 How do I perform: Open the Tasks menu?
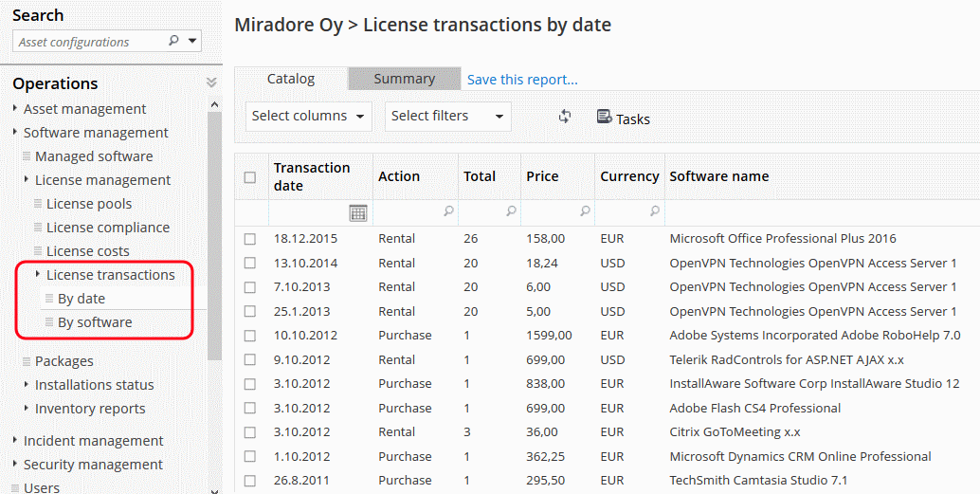[624, 118]
